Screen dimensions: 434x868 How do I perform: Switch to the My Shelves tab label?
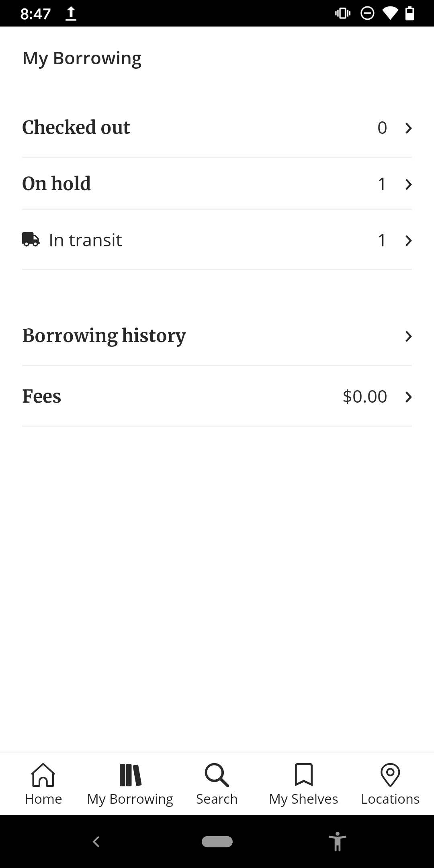click(303, 799)
